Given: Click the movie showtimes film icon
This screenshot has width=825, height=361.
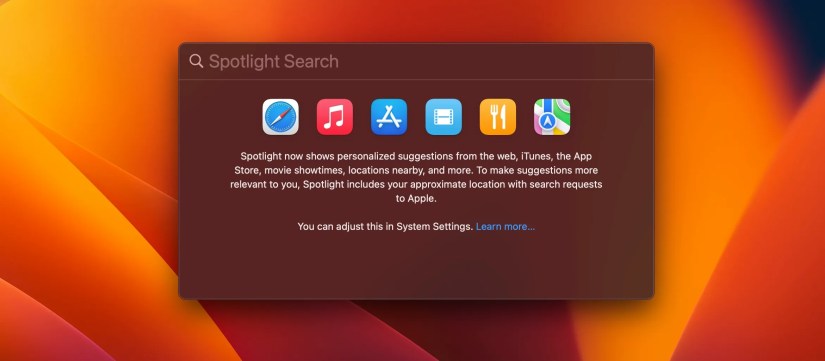Looking at the screenshot, I should point(444,117).
